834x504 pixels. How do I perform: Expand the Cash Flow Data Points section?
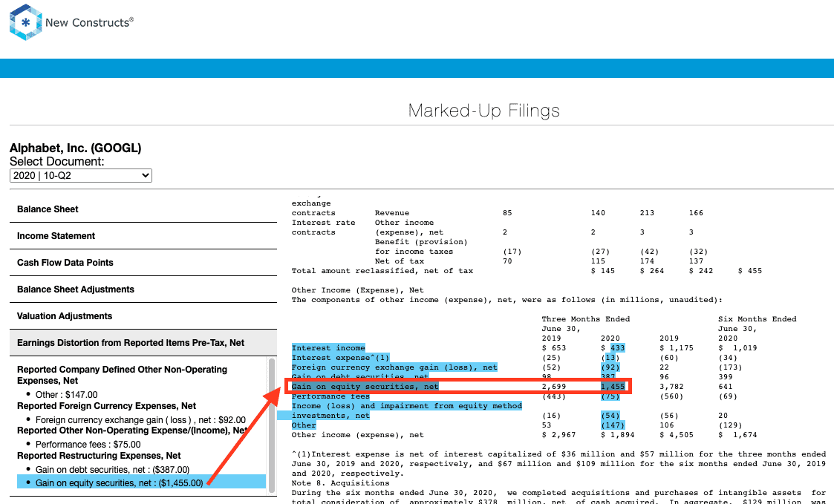(x=143, y=263)
